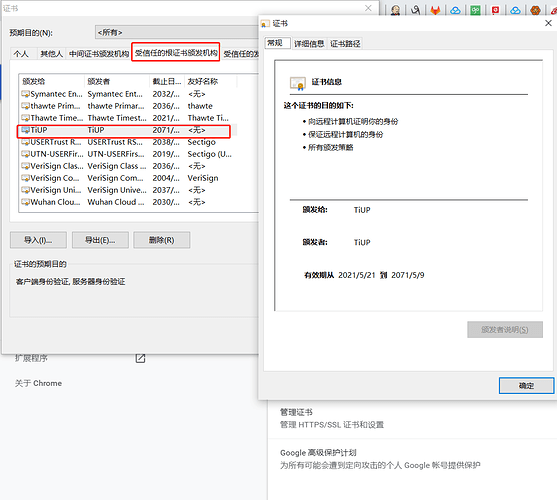The height and width of the screenshot is (500, 557).
Task: Open 关于 Chrome in settings sidebar
Action: [38, 384]
